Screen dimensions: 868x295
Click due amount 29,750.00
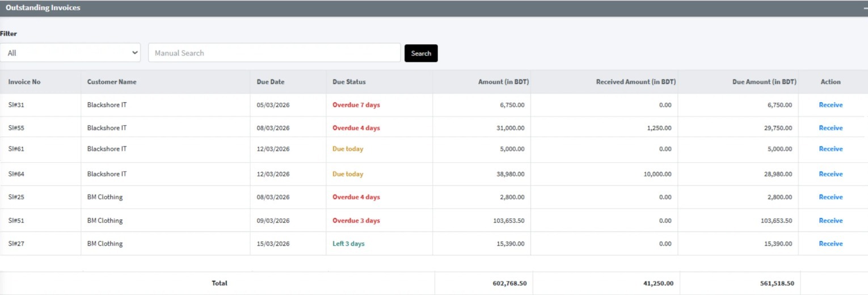coord(778,128)
